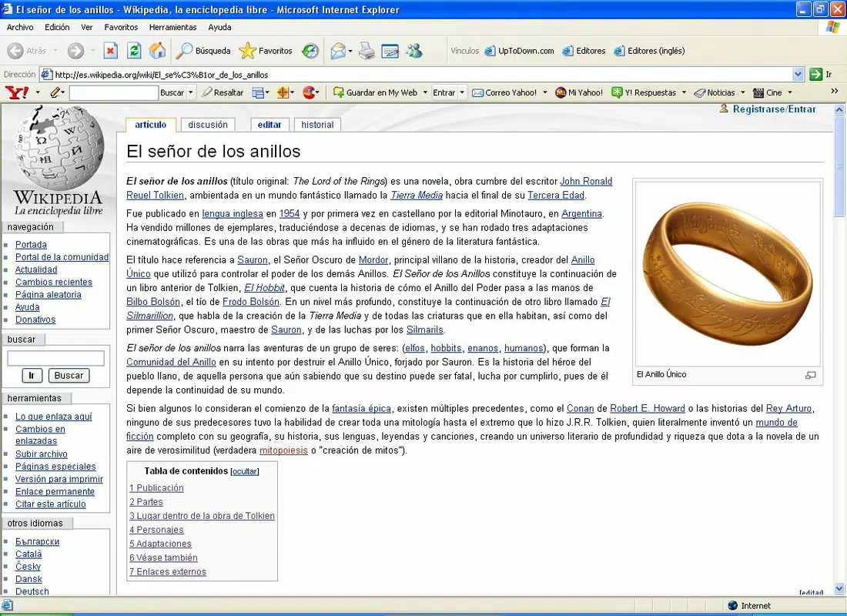
Task: Open Favoritos star button
Action: pos(266,51)
